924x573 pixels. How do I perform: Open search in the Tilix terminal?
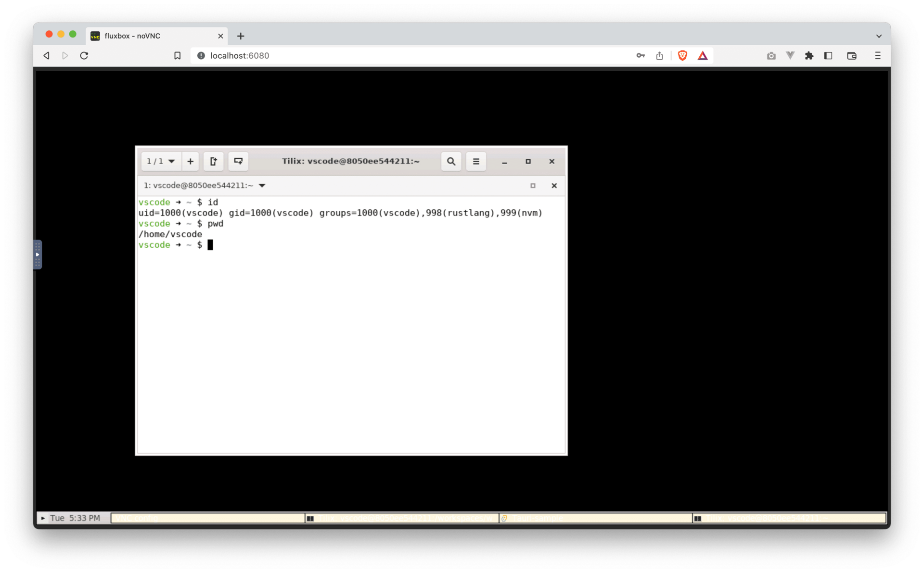pyautogui.click(x=451, y=161)
